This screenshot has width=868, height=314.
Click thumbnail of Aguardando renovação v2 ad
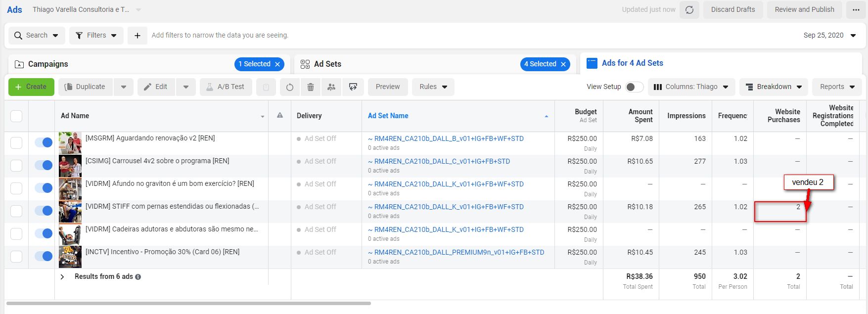coord(70,143)
